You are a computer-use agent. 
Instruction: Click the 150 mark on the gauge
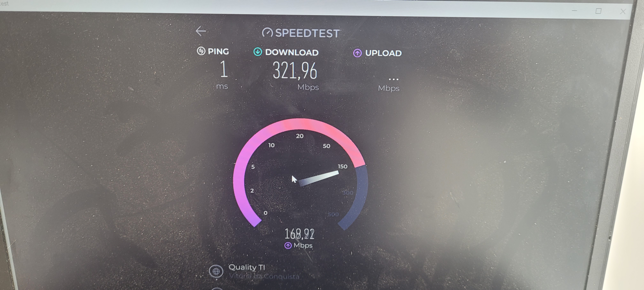342,166
